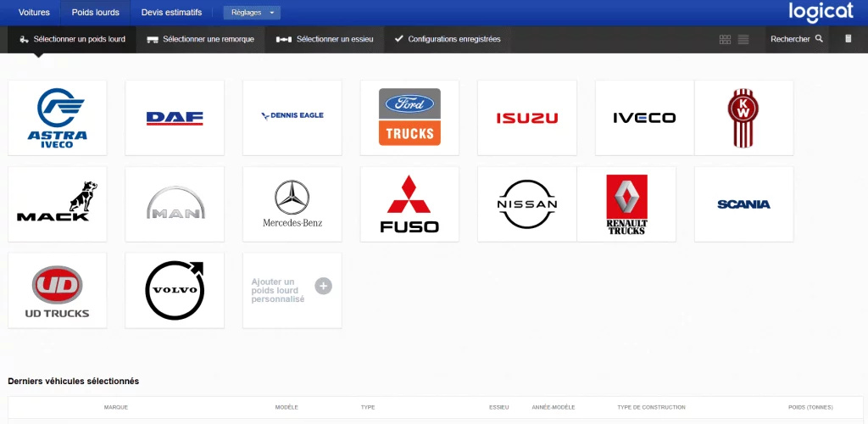868x424 pixels.
Task: Go to the Voitures tab
Action: pos(34,12)
